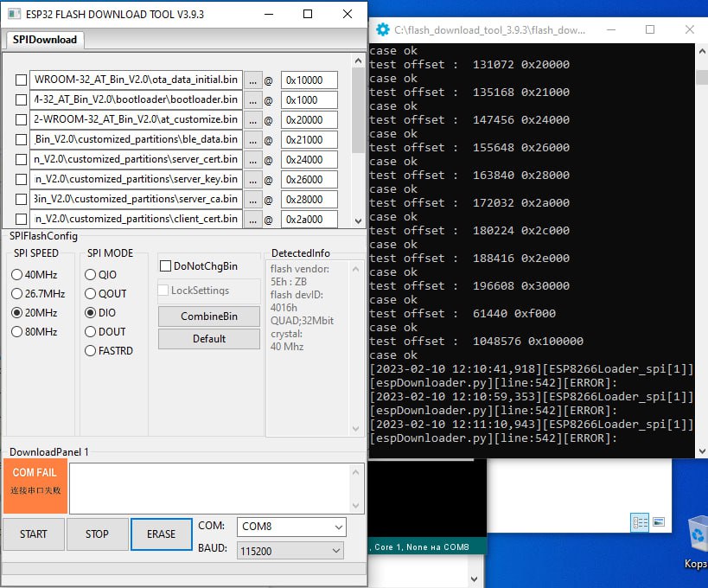Image resolution: width=708 pixels, height=588 pixels.
Task: Check the server_key.bin file checkbox
Action: 22,179
